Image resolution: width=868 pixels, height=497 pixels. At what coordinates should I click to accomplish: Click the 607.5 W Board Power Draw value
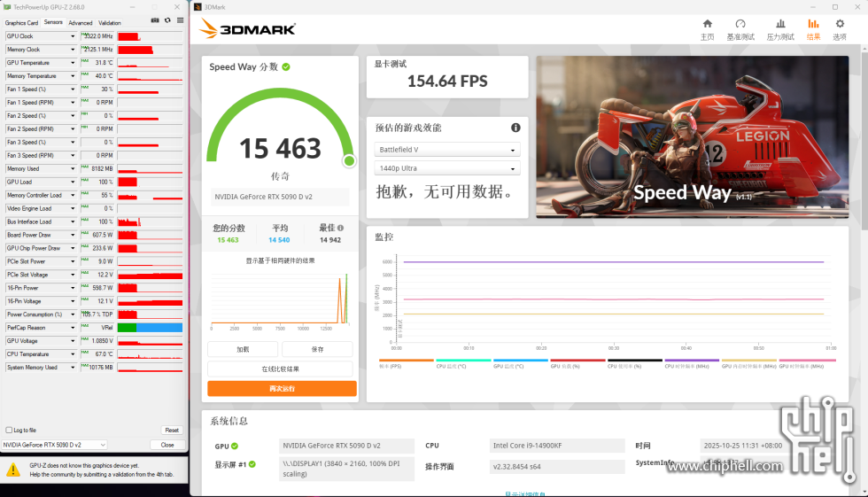pyautogui.click(x=103, y=236)
